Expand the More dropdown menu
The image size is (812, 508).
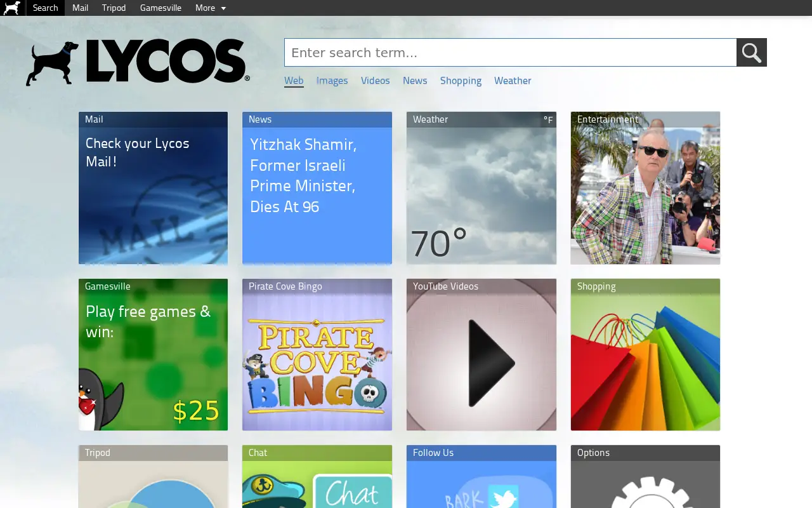point(211,8)
